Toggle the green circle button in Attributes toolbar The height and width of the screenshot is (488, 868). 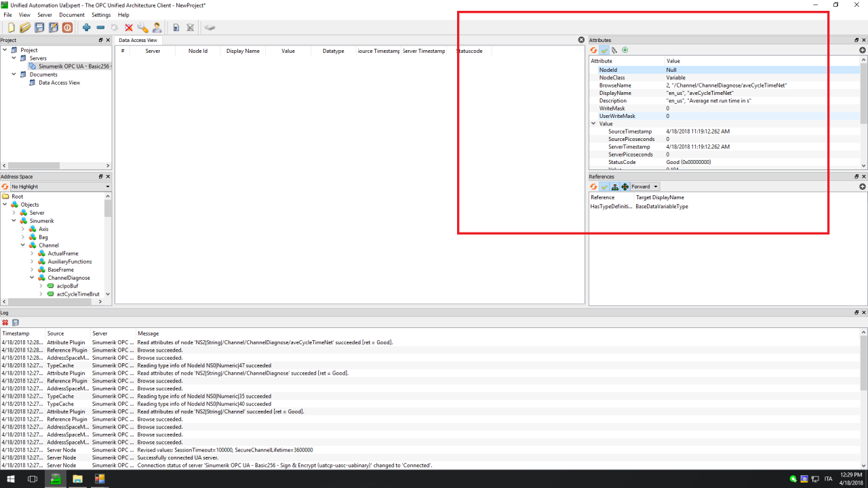625,50
